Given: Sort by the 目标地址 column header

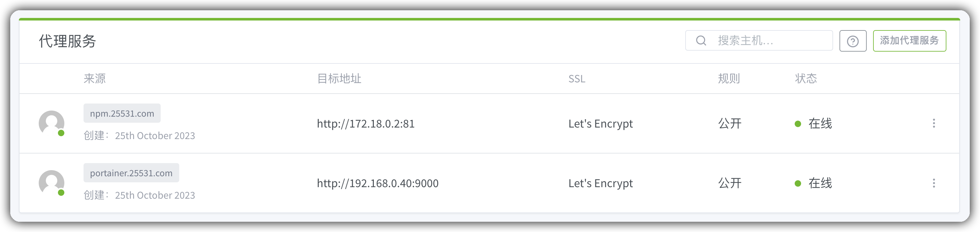Looking at the screenshot, I should click(x=339, y=79).
